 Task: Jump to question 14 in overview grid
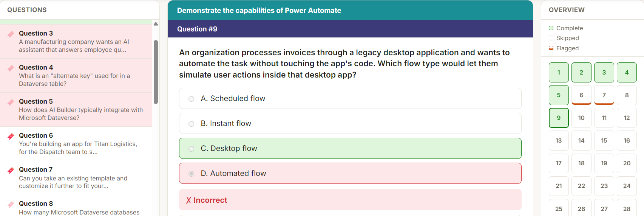pyautogui.click(x=581, y=140)
